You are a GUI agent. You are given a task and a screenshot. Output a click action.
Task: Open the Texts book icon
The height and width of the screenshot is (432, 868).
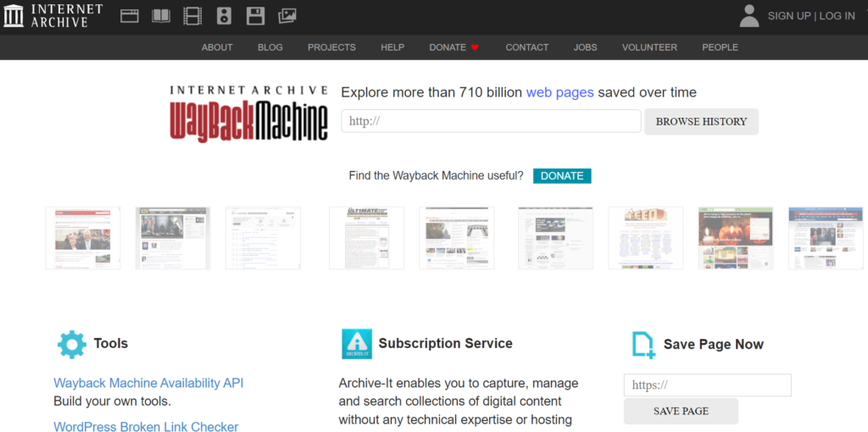coord(160,15)
